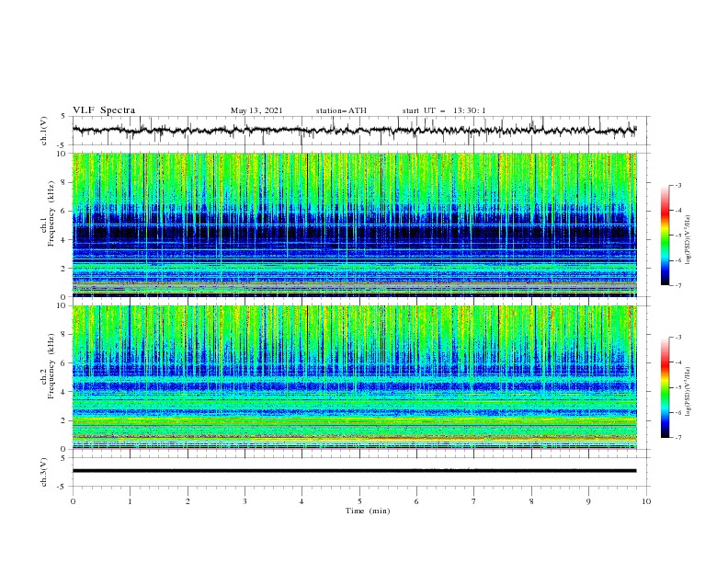Select the "Time (min)" axis title
This screenshot has width=728, height=563.
pyautogui.click(x=368, y=511)
